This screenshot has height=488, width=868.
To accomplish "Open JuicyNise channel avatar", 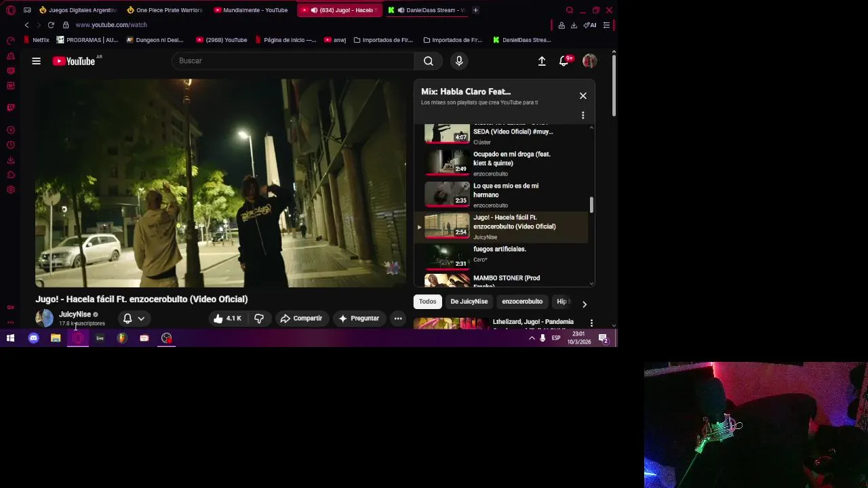I will tap(44, 318).
